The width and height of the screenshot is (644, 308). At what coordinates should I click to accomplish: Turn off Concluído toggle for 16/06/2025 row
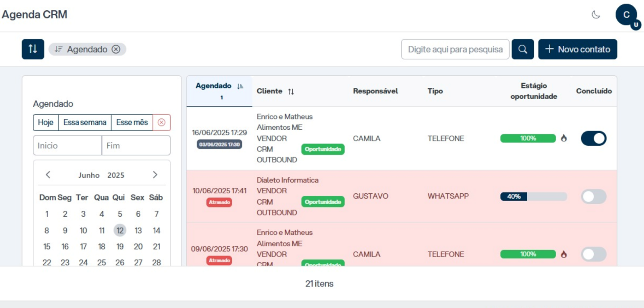click(x=593, y=138)
